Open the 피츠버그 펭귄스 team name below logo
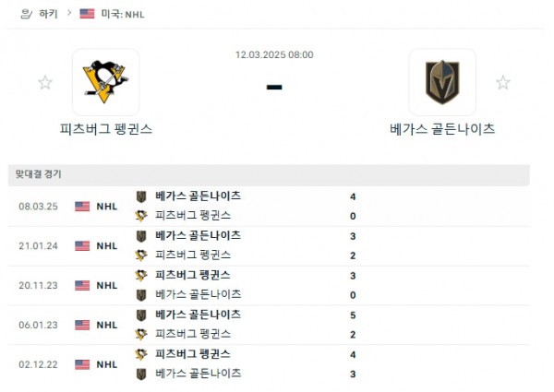This screenshot has width=554, height=392. [106, 129]
